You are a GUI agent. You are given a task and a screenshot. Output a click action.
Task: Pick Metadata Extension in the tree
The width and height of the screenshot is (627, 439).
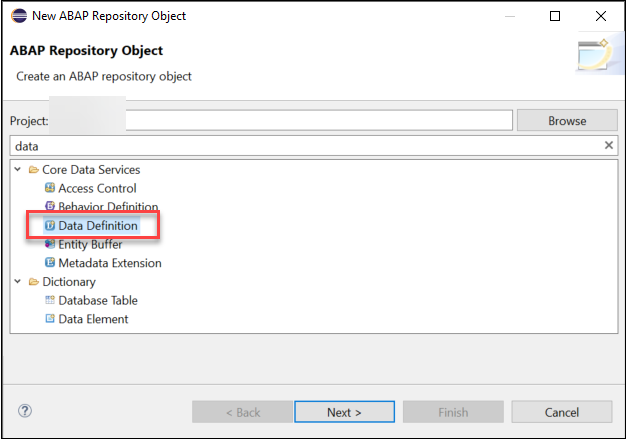(x=110, y=263)
